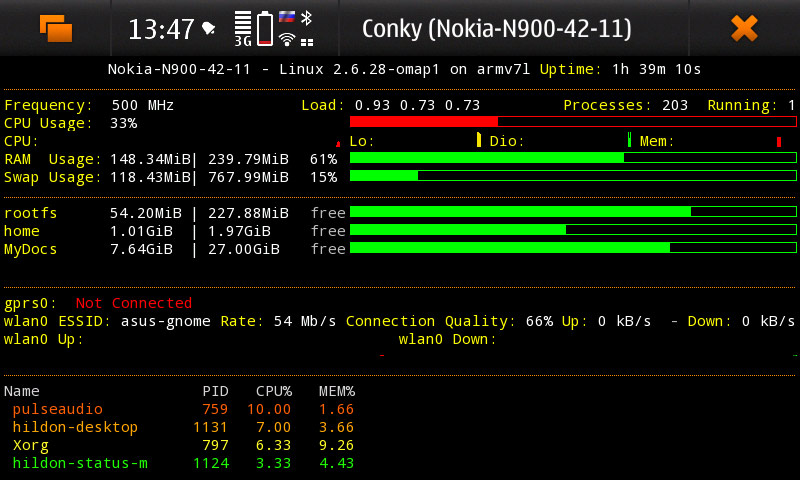Select the Xorg process row
Screen dimensions: 800x480
click(183, 445)
